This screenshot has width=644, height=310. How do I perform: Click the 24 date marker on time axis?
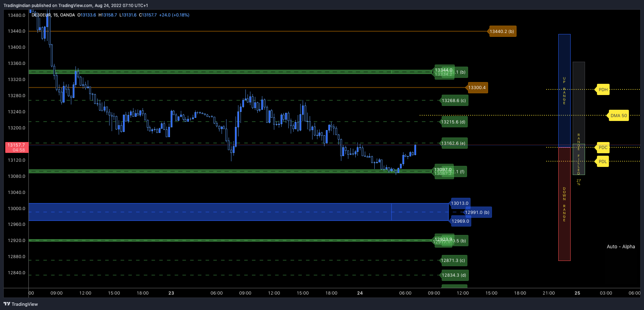pyautogui.click(x=360, y=293)
